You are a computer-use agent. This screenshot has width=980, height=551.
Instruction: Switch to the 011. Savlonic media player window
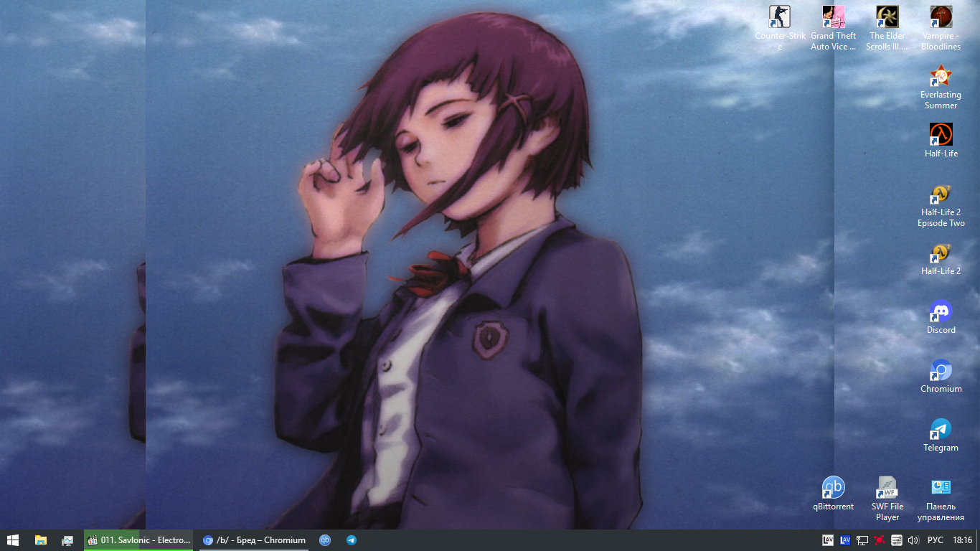138,540
